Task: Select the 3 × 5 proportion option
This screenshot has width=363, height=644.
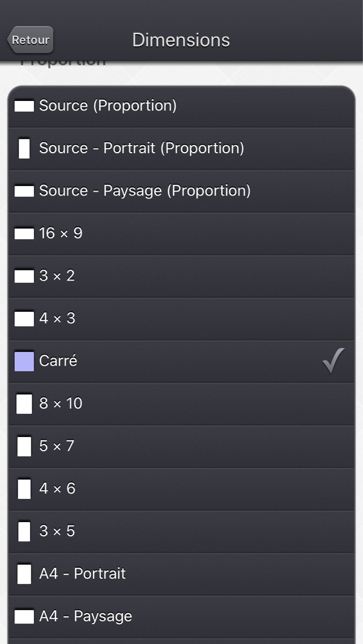Action: coord(181,532)
